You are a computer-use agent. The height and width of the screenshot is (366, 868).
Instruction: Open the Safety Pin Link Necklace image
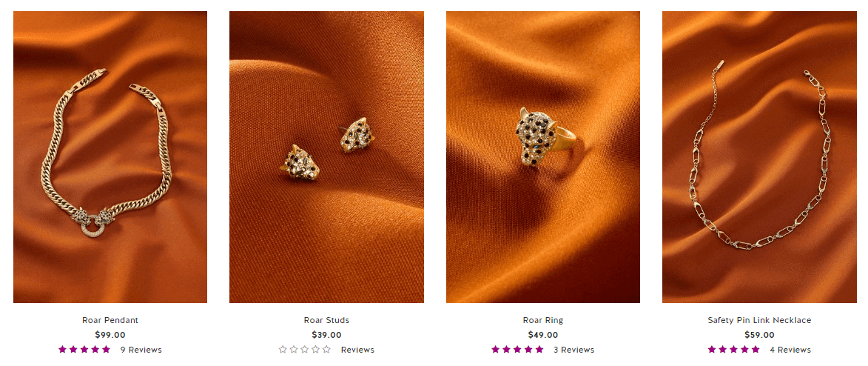[x=759, y=157]
